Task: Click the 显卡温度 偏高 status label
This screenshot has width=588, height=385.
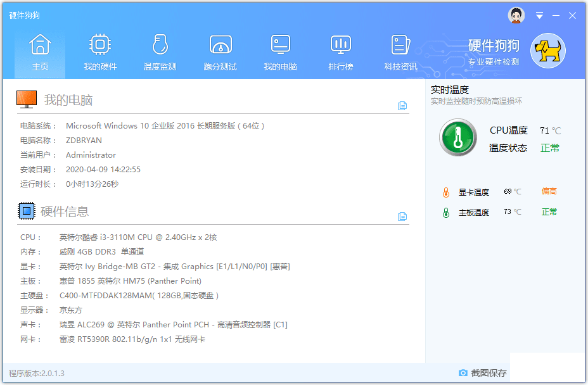Action: [549, 191]
